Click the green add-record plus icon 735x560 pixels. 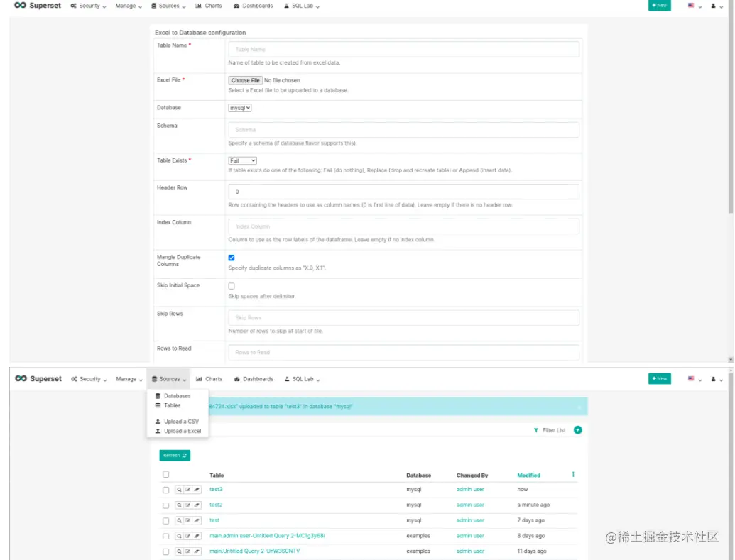pyautogui.click(x=578, y=429)
